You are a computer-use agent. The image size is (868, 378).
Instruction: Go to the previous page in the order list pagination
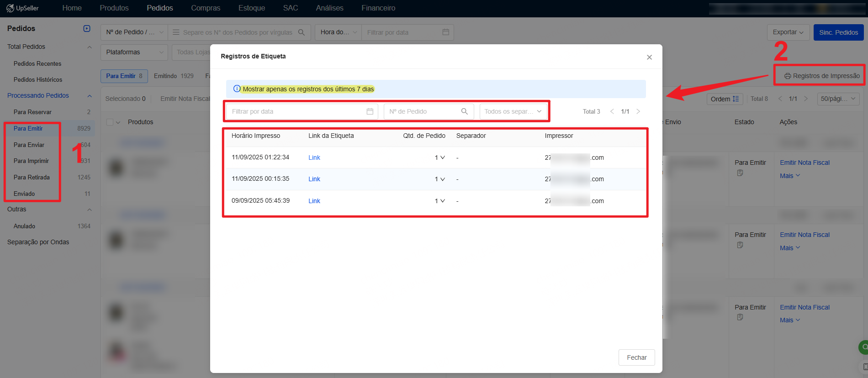click(x=780, y=99)
